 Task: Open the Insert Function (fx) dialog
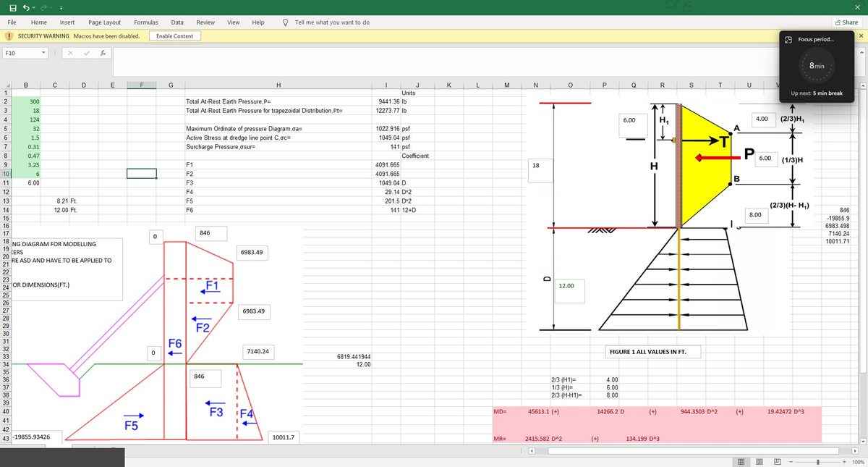tap(103, 53)
